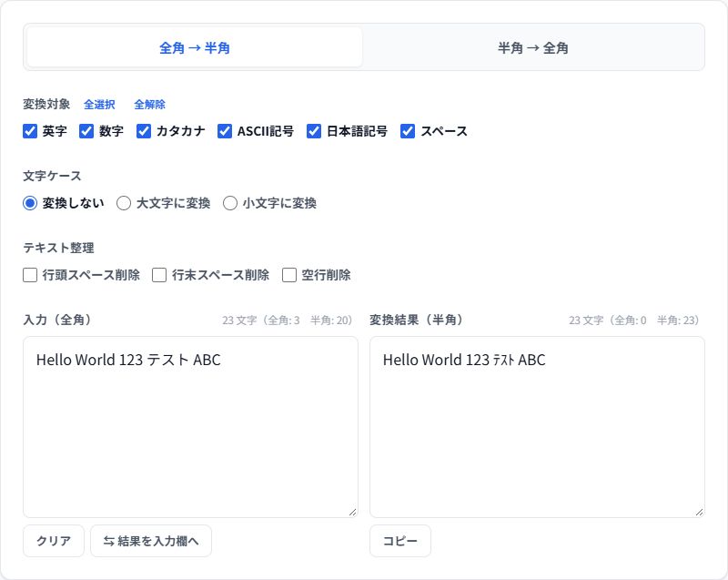Screen dimensions: 728x580
Task: Enable 空行削除 checkbox
Action: point(289,275)
